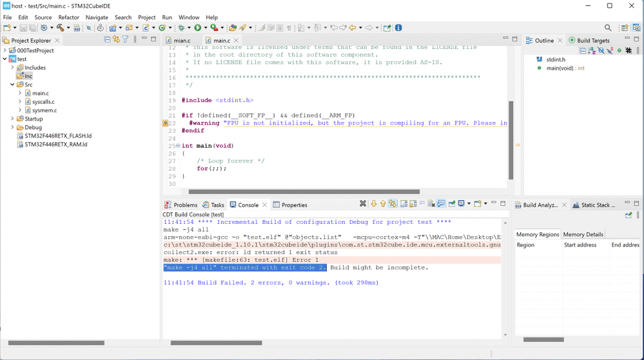
Task: Click the export icon in Build Analyzer panel
Action: coord(629,215)
